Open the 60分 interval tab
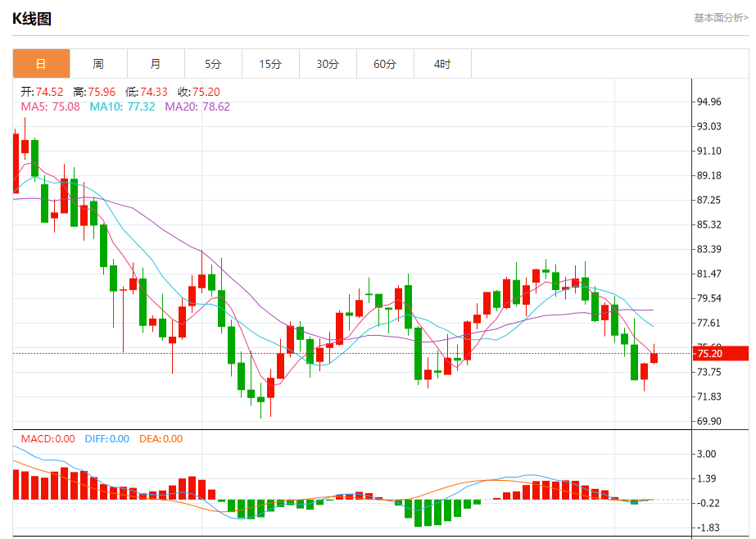 pos(385,64)
